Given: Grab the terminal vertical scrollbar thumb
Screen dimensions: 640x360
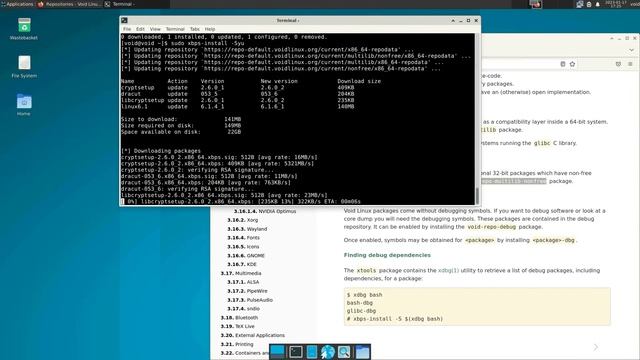Looking at the screenshot, I should pyautogui.click(x=477, y=196).
